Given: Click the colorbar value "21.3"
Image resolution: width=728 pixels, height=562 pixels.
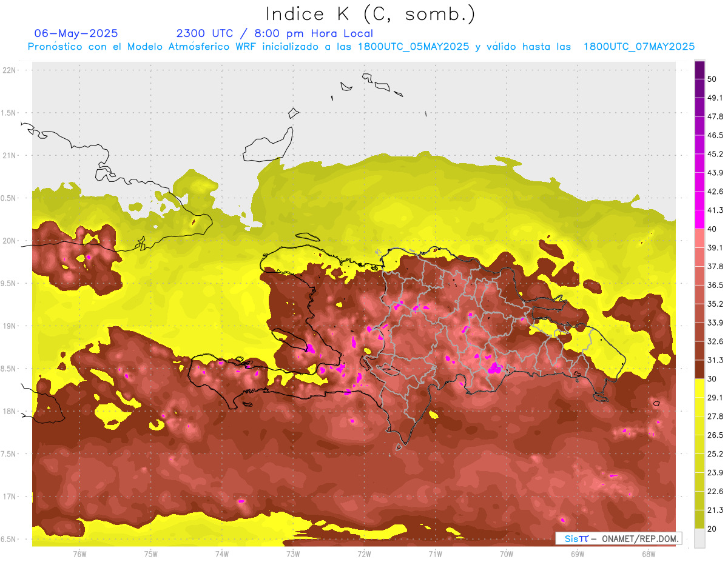Looking at the screenshot, I should point(715,510).
